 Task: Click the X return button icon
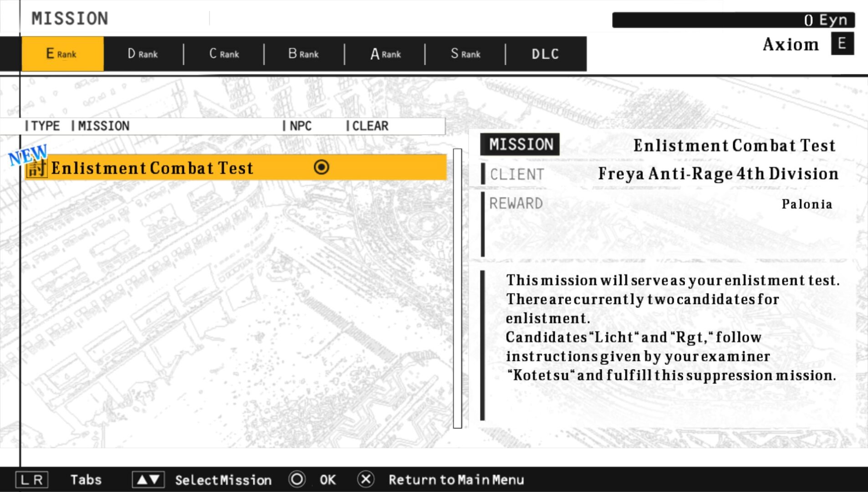pyautogui.click(x=366, y=479)
